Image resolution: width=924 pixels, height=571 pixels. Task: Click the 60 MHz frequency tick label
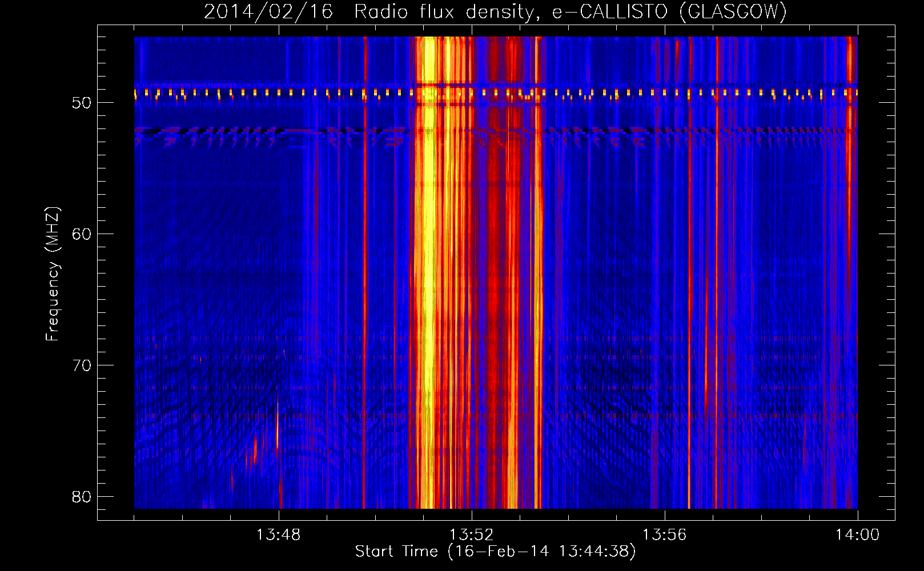tap(82, 234)
